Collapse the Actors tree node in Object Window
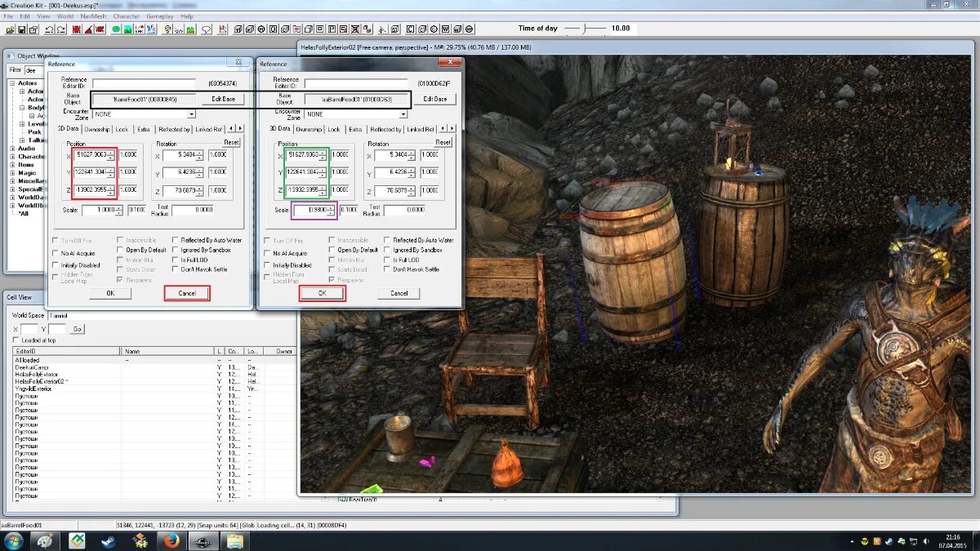The image size is (980, 551). (x=13, y=83)
